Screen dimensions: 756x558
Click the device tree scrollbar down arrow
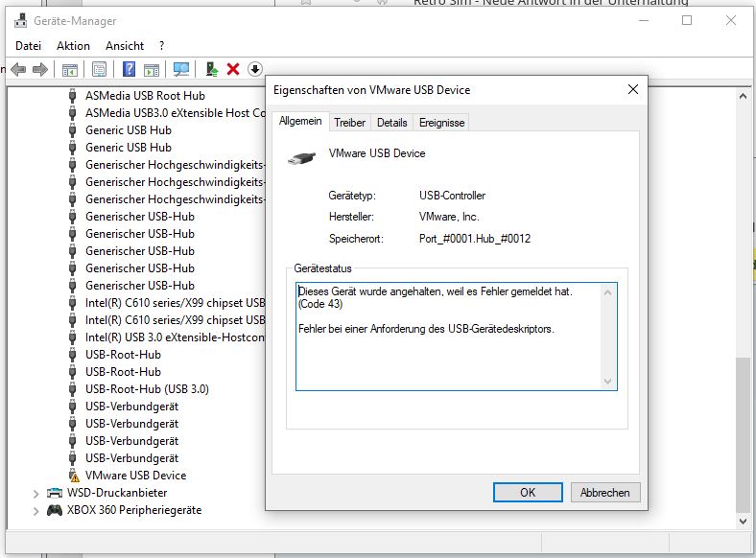tap(743, 521)
